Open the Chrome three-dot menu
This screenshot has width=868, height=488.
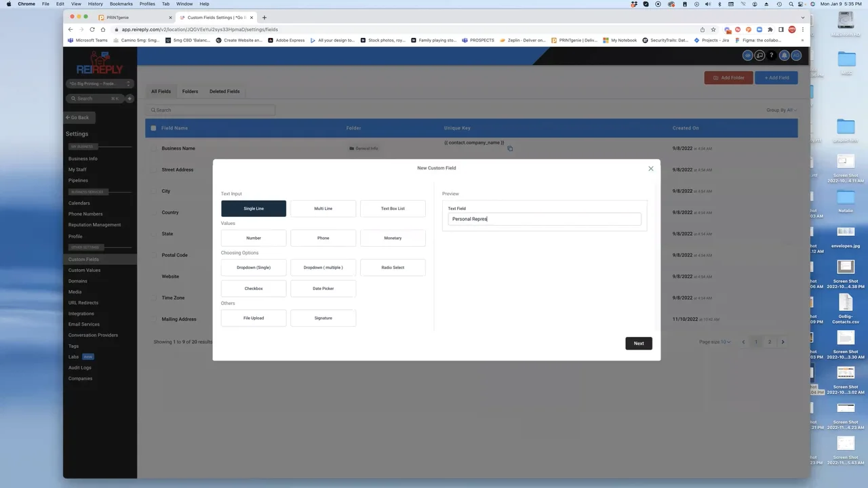tap(803, 30)
